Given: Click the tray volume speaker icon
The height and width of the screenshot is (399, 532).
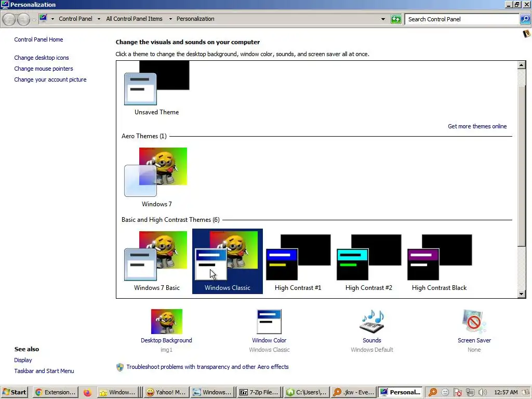Looking at the screenshot, I should pyautogui.click(x=483, y=393).
